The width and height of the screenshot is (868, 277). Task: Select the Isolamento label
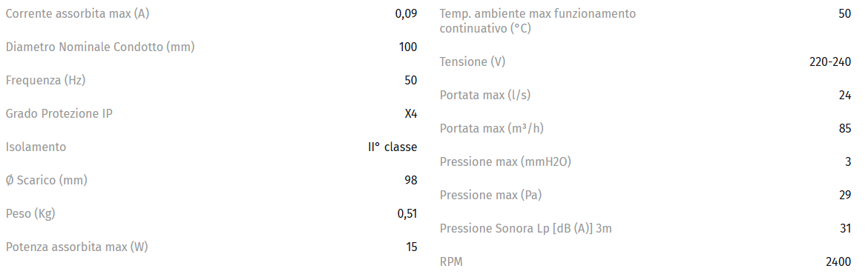pyautogui.click(x=36, y=147)
